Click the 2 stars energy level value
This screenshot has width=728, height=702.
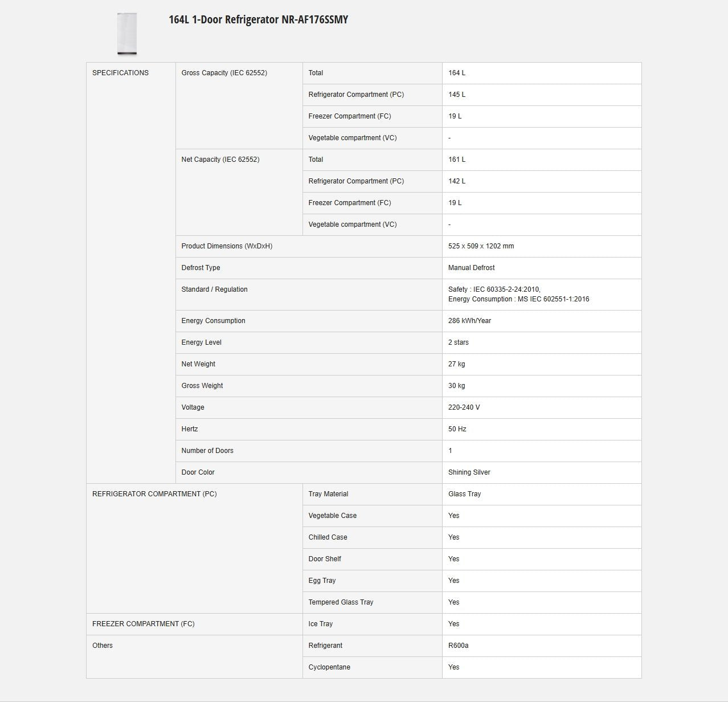coord(458,342)
